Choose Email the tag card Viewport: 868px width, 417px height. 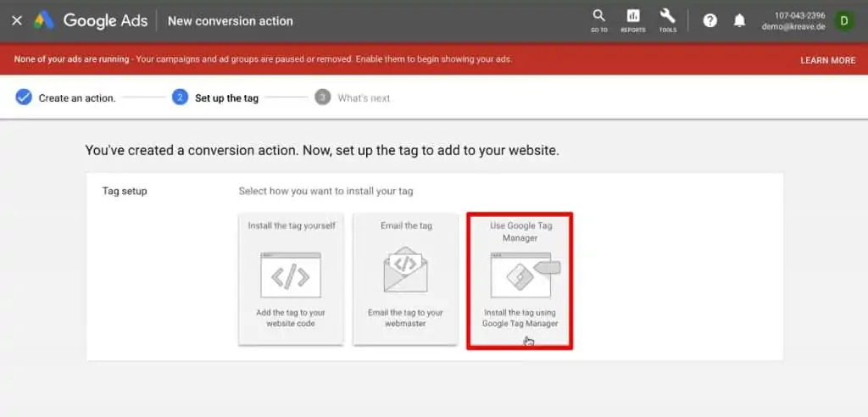coord(406,280)
